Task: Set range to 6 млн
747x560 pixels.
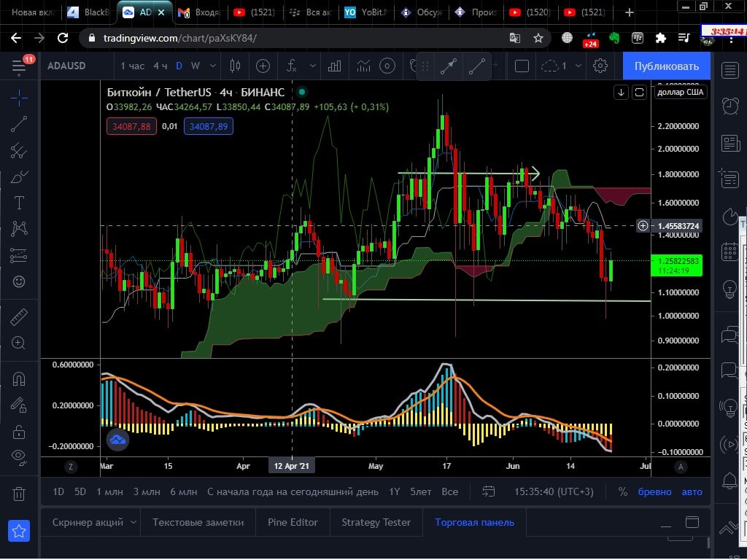Action: 183,492
